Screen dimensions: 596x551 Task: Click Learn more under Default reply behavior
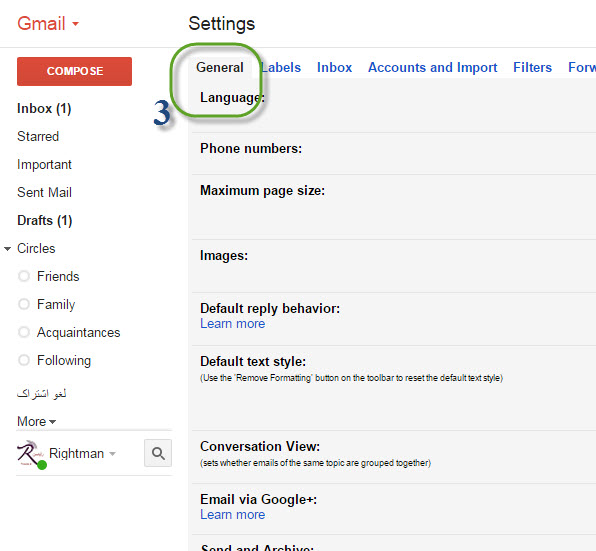pyautogui.click(x=233, y=324)
